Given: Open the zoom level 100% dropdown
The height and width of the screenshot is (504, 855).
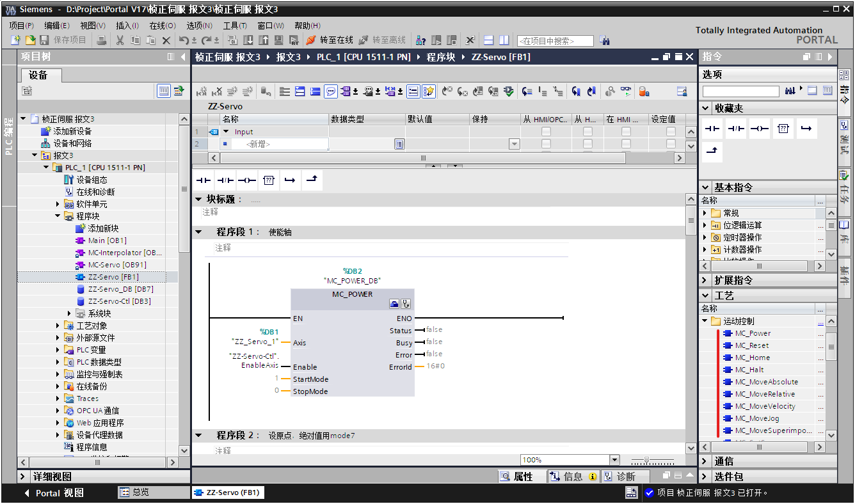Looking at the screenshot, I should click(614, 460).
